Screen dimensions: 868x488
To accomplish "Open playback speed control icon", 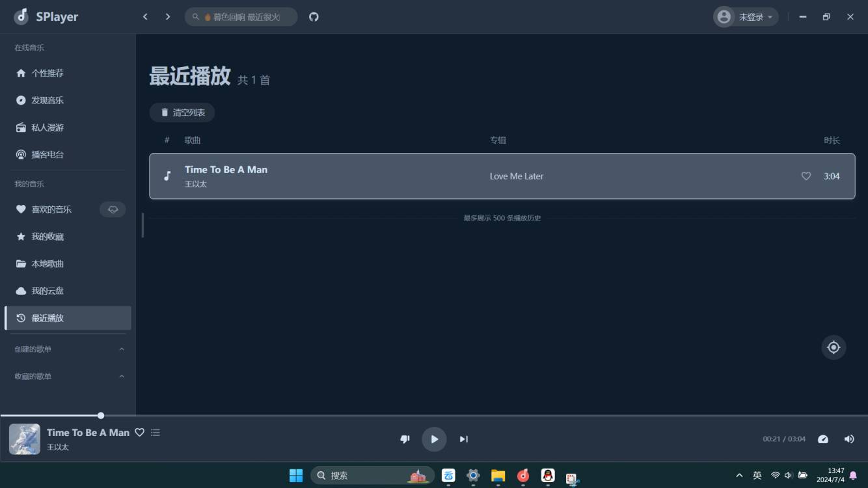I will pyautogui.click(x=822, y=439).
